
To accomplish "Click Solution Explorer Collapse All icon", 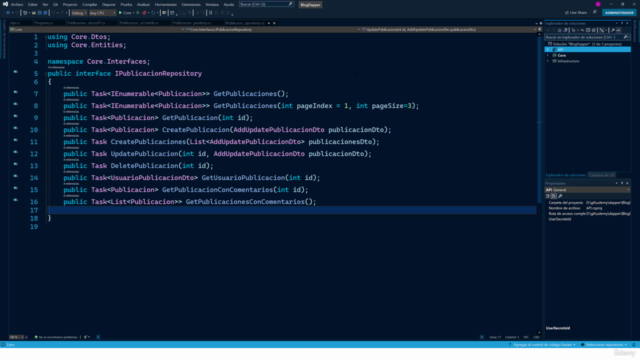I will (588, 30).
